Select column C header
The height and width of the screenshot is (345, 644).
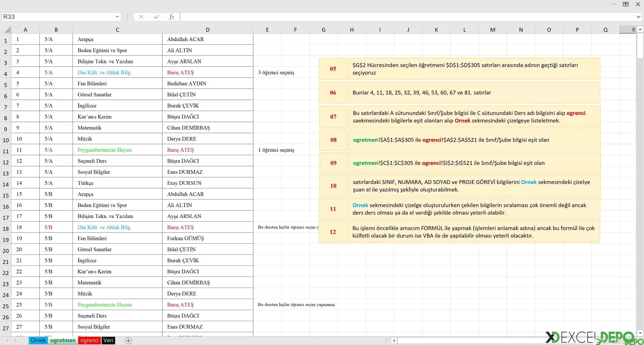[117, 30]
